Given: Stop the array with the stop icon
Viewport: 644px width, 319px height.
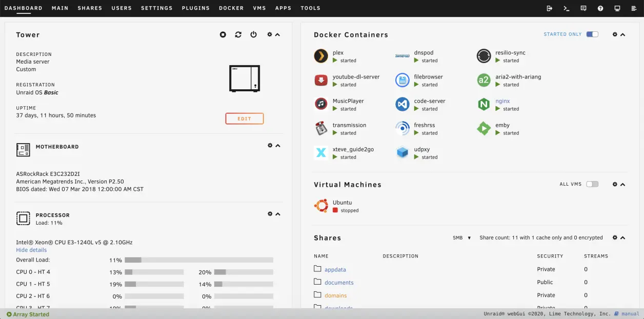Looking at the screenshot, I should coord(223,34).
